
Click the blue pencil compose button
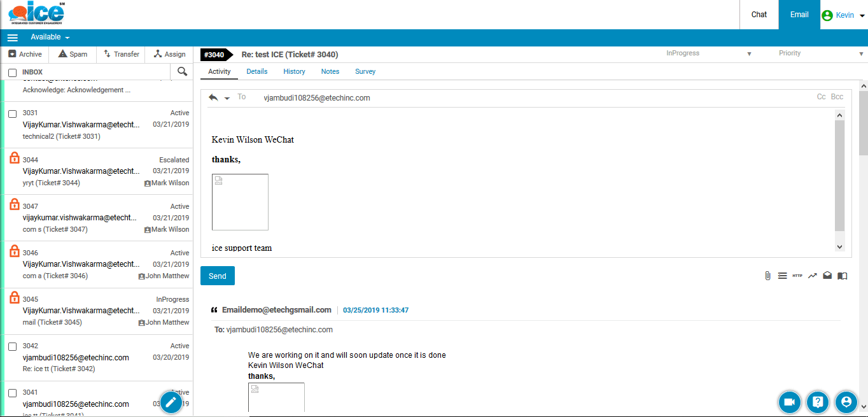(171, 402)
